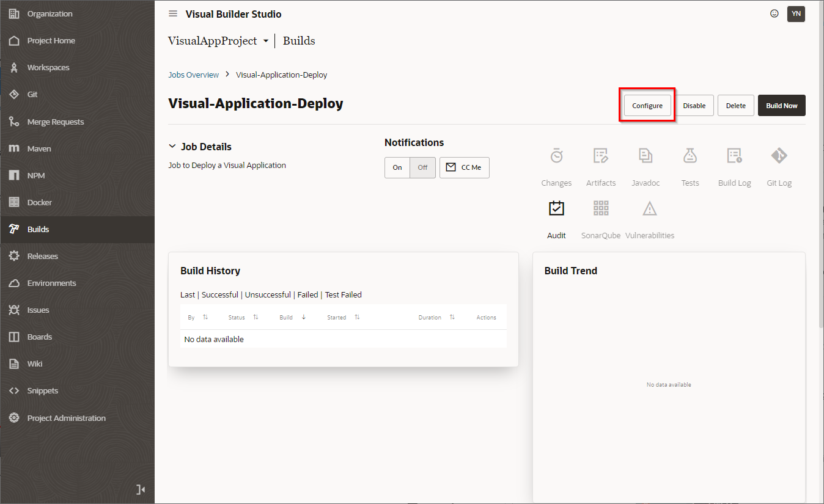824x504 pixels.
Task: Click the CC Me envelope button
Action: pos(464,167)
